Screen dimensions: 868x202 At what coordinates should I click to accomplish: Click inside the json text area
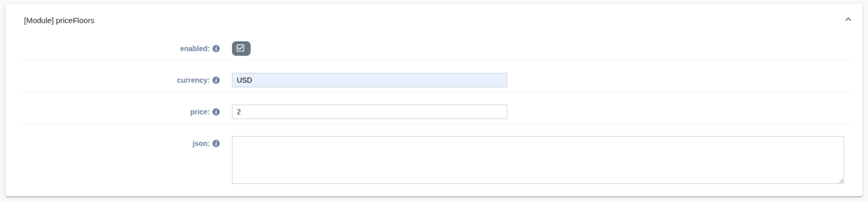(x=537, y=160)
